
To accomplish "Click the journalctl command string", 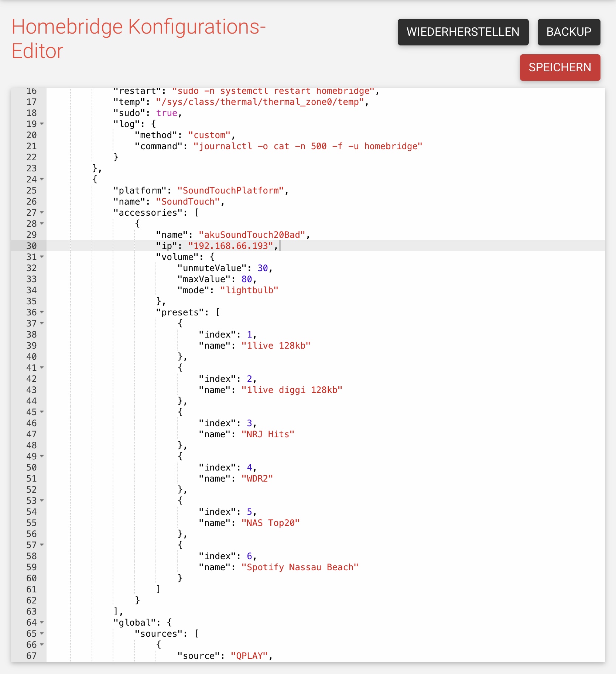I will [307, 146].
